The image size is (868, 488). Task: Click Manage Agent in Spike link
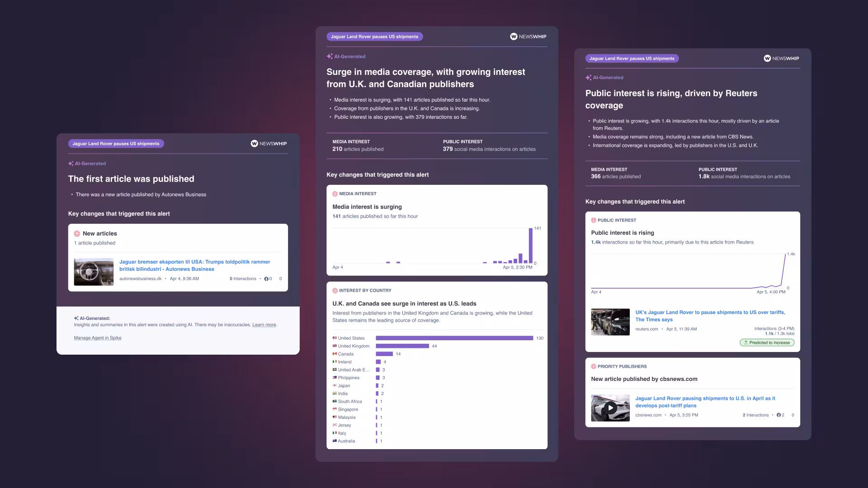98,338
